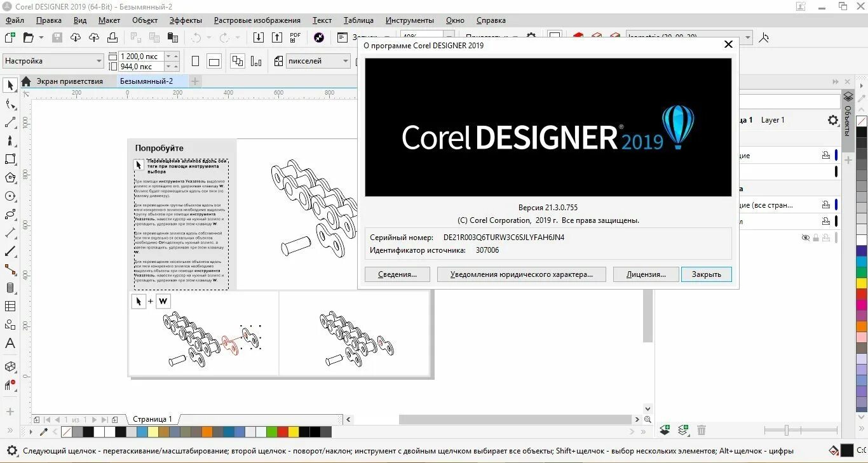Screen dimensions: 868x463
Task: Toggle the crossed-out eye on bottom layer row
Action: pos(805,238)
